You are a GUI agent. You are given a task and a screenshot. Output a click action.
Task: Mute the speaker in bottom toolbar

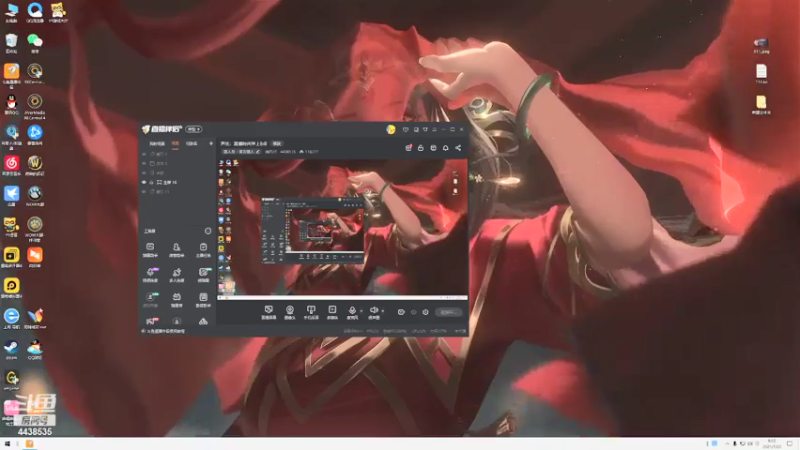click(x=373, y=311)
